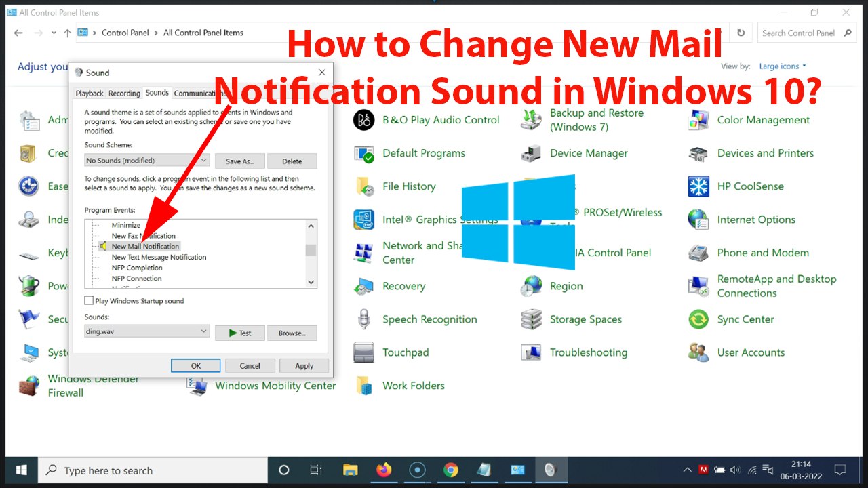Click the HP CoolSense snowflake icon
This screenshot has height=488, width=868.
[x=698, y=186]
